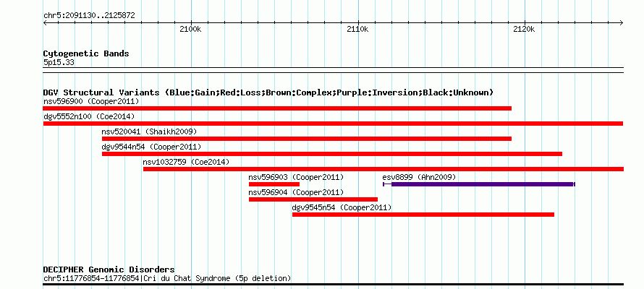Image resolution: width=644 pixels, height=289 pixels.
Task: Click the 2120k ruler tick label
Action: (525, 30)
